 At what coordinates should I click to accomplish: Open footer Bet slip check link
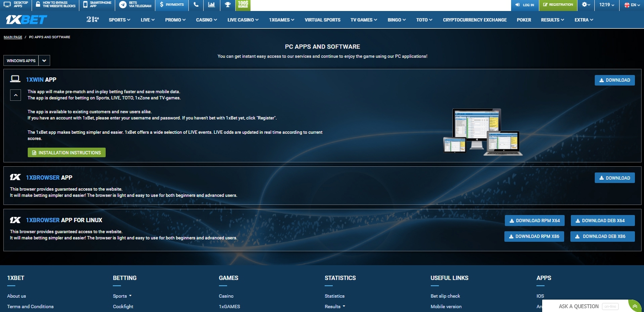(x=446, y=296)
